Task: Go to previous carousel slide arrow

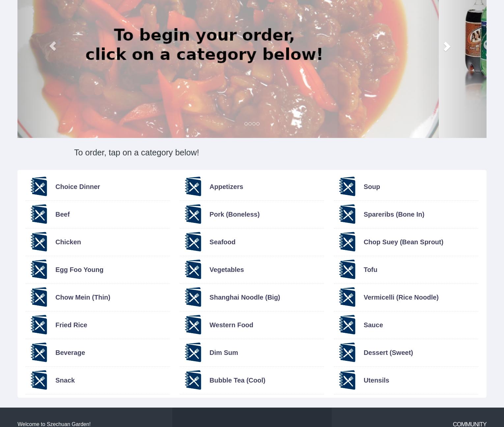Action: (53, 46)
